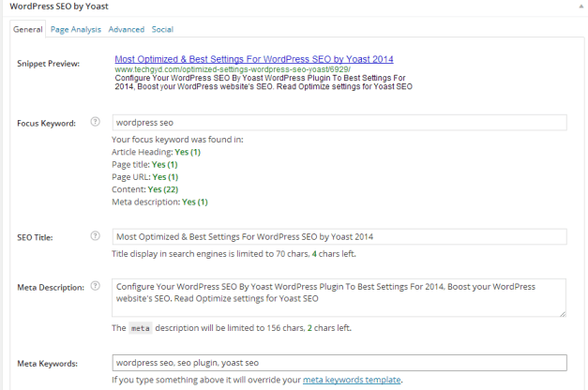This screenshot has height=390, width=588.
Task: Click the Meta Description text area
Action: [339, 298]
